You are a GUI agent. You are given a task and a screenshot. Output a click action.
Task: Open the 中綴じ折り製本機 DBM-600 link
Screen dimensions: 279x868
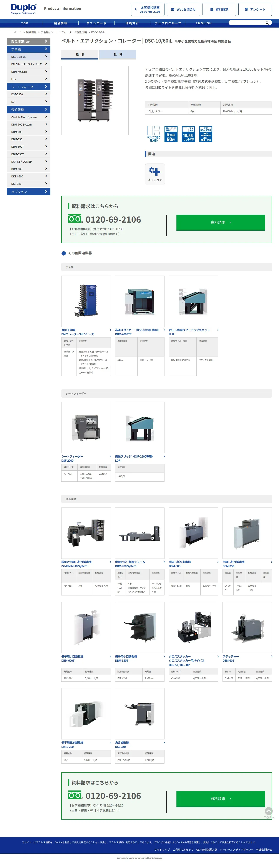pyautogui.click(x=180, y=564)
